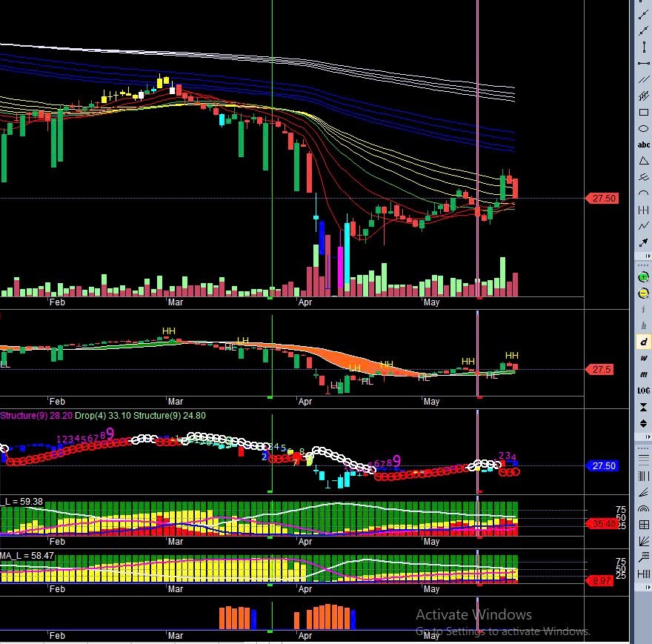The width and height of the screenshot is (652, 644).
Task: Click the '_L = 59.38' pane title
Action: point(21,502)
